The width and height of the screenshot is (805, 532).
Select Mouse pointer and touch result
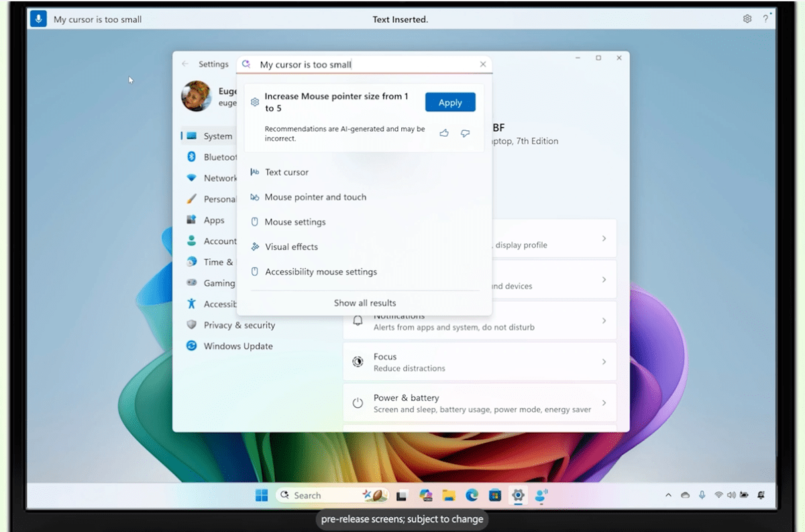tap(315, 197)
